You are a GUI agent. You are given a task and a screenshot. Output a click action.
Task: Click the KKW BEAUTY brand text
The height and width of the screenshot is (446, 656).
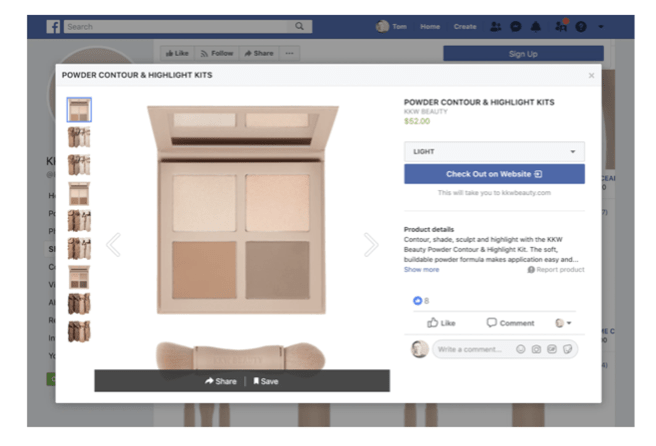[x=425, y=111]
